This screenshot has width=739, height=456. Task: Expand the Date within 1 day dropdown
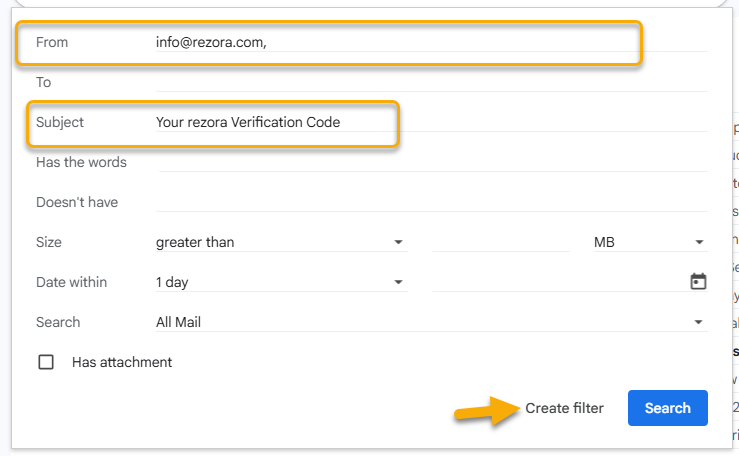pos(281,282)
